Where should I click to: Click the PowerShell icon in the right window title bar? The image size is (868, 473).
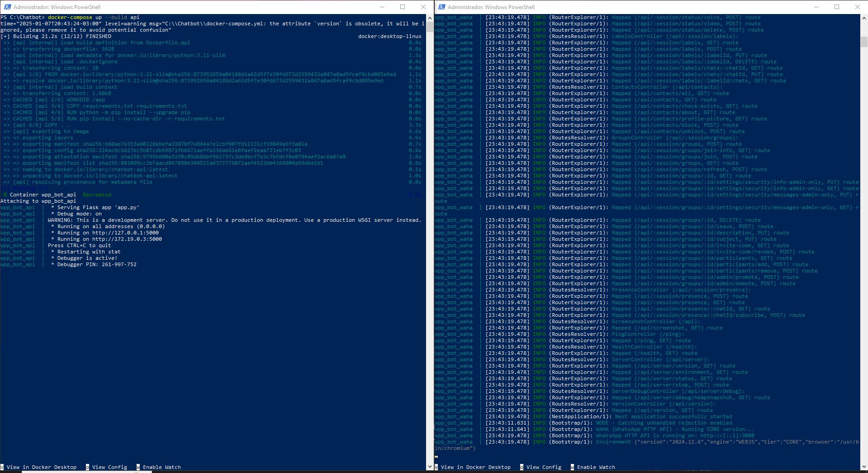click(x=441, y=7)
